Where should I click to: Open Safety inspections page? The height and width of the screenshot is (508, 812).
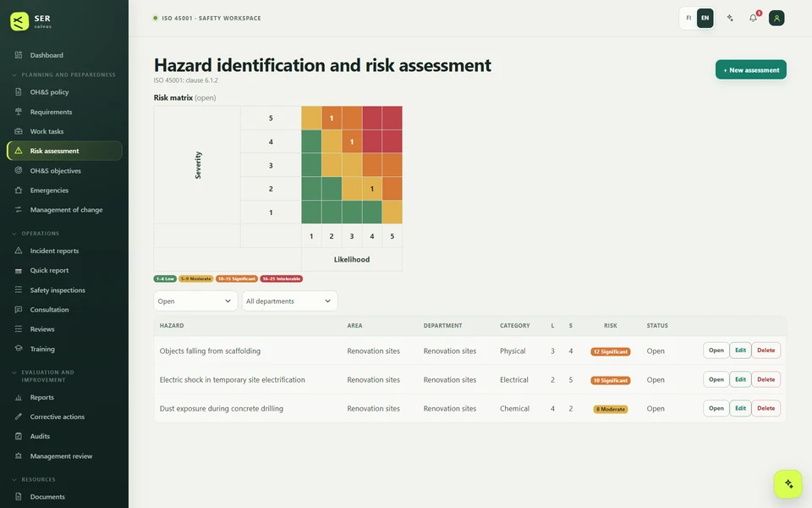64,290
